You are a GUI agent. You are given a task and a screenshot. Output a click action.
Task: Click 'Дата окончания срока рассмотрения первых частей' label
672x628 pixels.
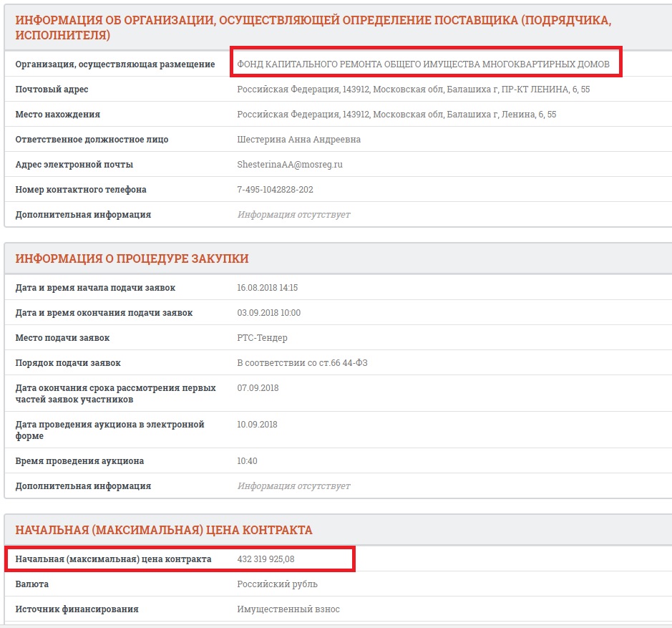[x=116, y=394]
